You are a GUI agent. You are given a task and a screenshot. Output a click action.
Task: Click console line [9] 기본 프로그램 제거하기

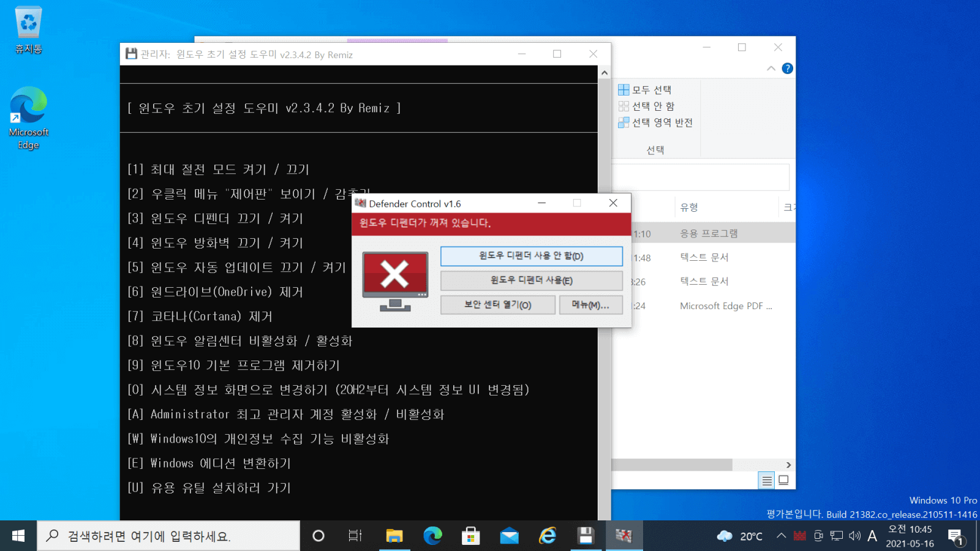[233, 365]
